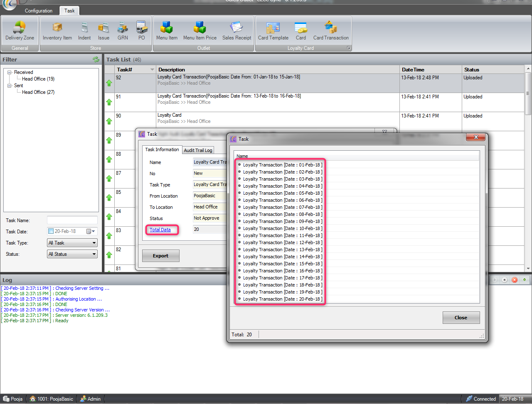Click the Inventory Item icon
This screenshot has height=404, width=532.
(57, 30)
